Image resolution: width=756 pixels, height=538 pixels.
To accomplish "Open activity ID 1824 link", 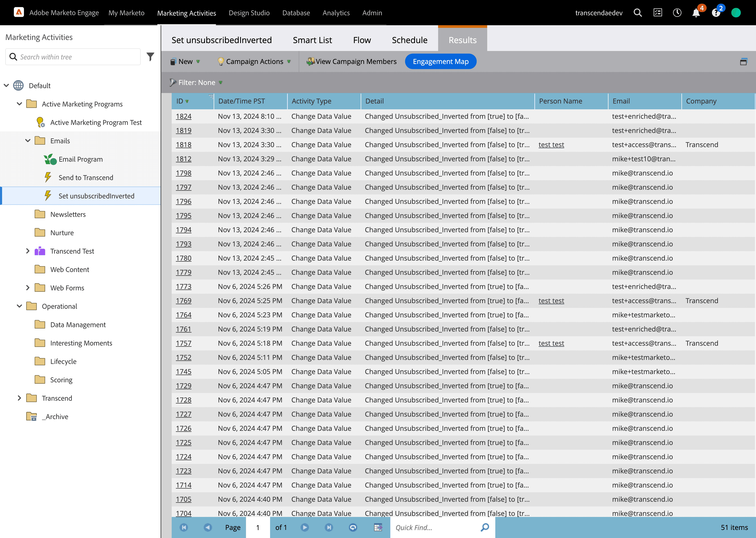I will point(183,116).
